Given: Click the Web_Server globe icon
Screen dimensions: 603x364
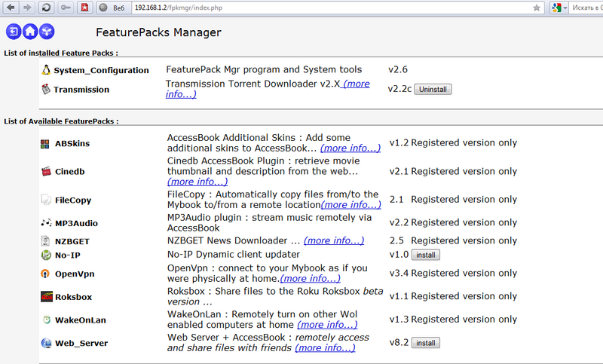Looking at the screenshot, I should [x=46, y=343].
